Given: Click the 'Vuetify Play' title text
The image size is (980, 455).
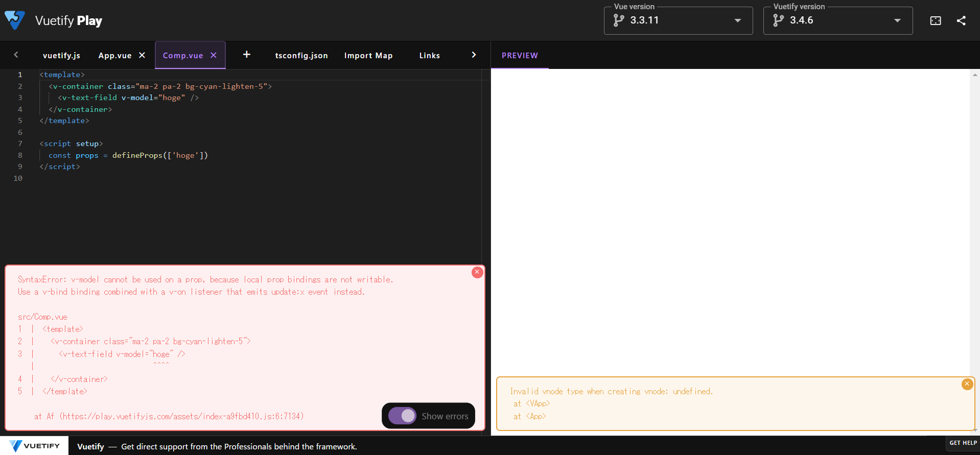Looking at the screenshot, I should (x=68, y=20).
